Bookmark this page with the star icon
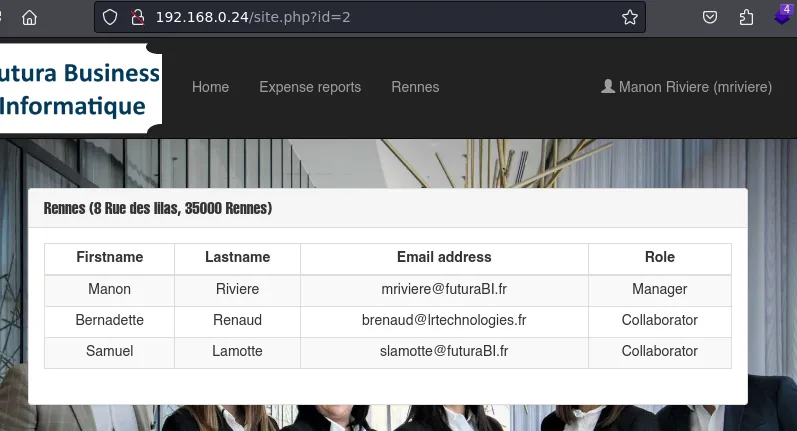 point(629,17)
